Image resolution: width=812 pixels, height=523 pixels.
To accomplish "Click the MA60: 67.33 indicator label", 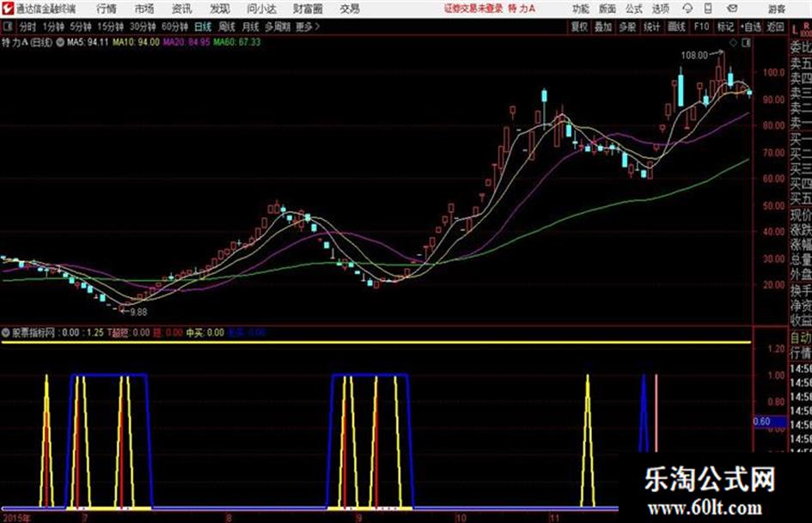I will click(x=237, y=42).
